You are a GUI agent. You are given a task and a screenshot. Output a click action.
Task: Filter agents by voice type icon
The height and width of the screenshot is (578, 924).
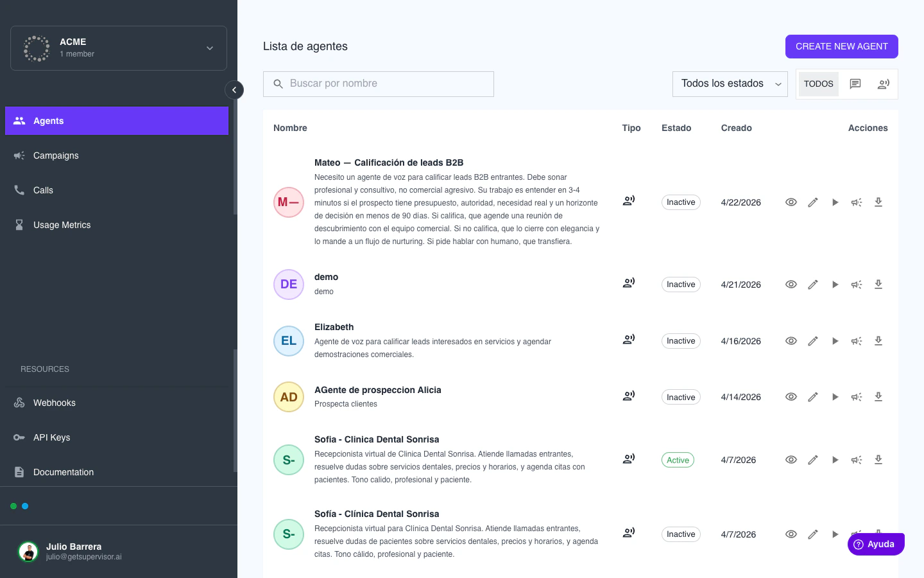[884, 84]
